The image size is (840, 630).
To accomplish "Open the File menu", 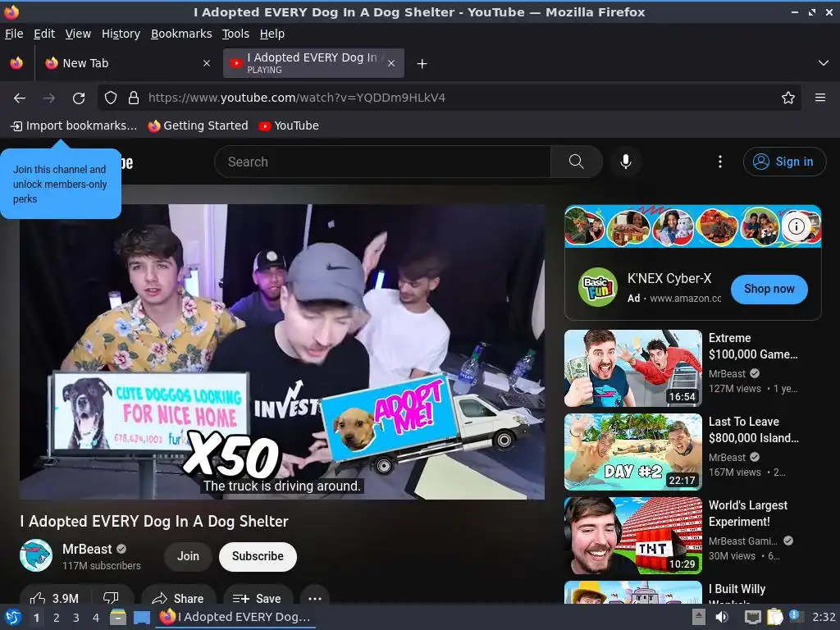I will 14,34.
